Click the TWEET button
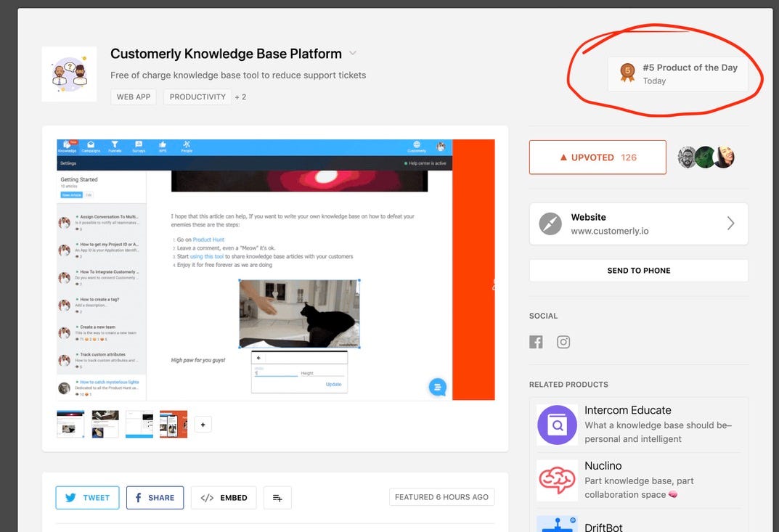The width and height of the screenshot is (779, 532). click(87, 498)
